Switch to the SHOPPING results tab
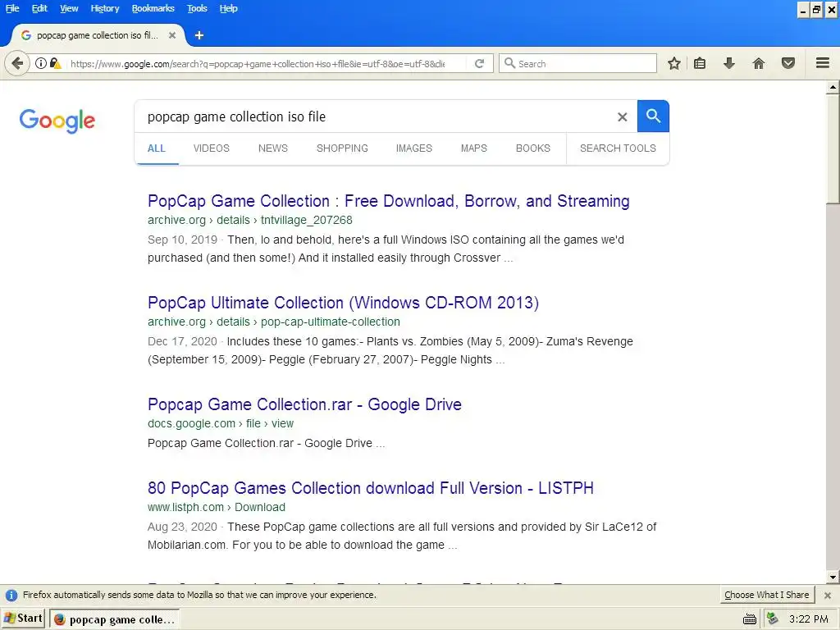The image size is (840, 630). (342, 148)
